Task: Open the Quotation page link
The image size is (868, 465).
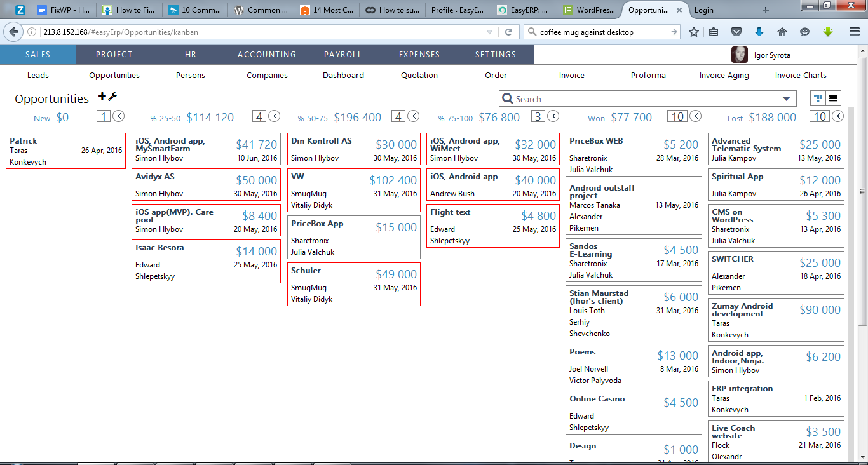Action: [x=419, y=75]
